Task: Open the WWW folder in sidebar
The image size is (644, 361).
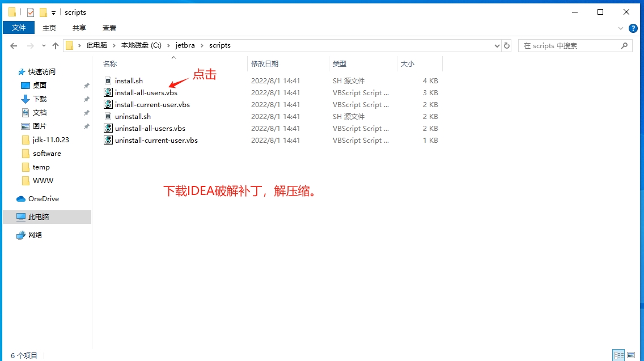Action: [x=43, y=181]
